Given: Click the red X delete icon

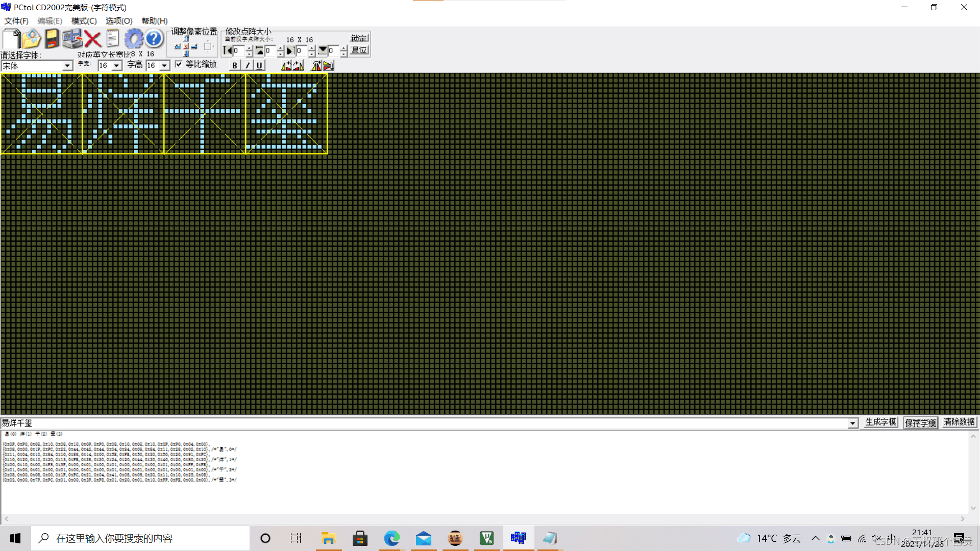Looking at the screenshot, I should [92, 39].
